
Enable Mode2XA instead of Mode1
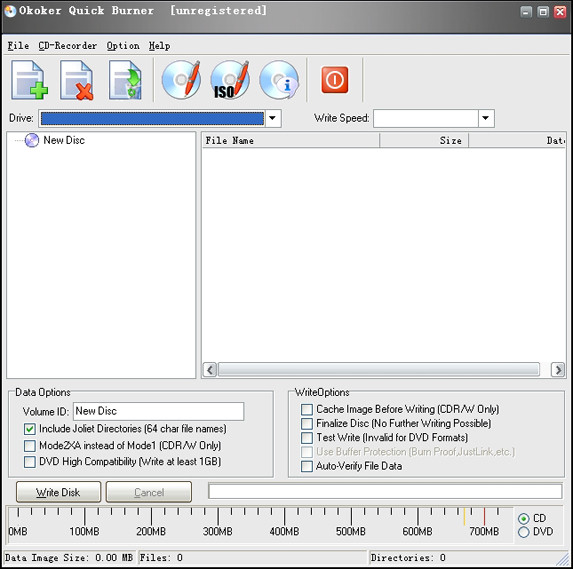[30, 445]
